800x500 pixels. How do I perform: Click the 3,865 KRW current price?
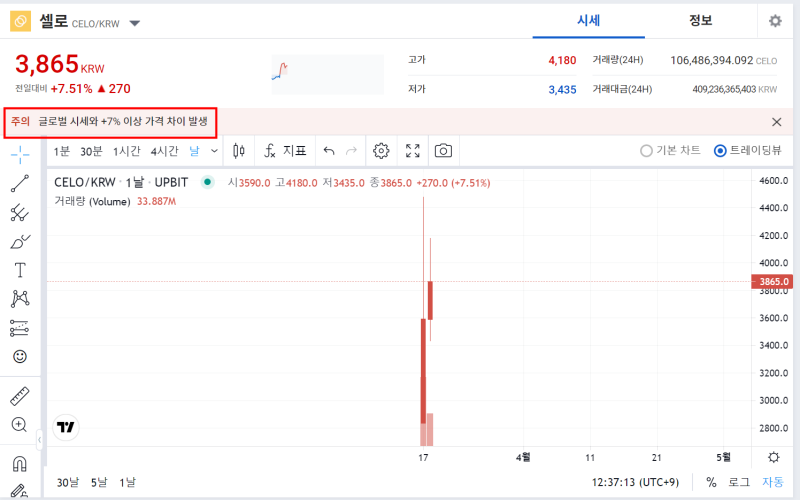coord(60,64)
